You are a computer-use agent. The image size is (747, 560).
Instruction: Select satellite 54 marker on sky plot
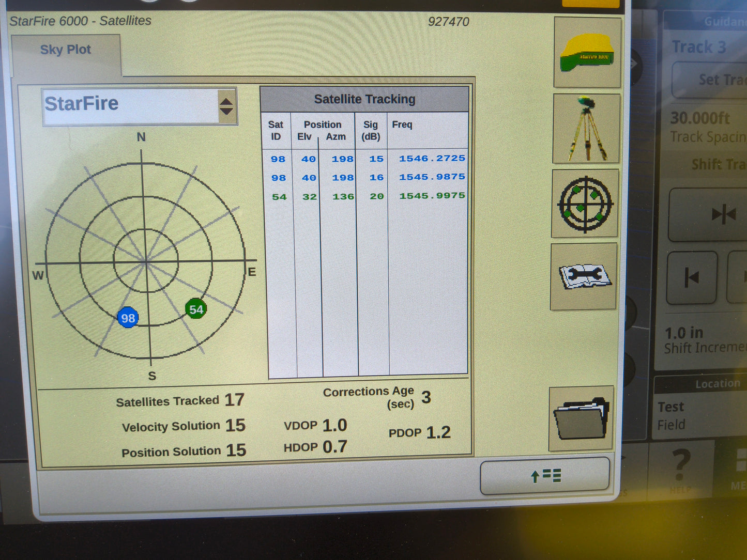coord(196,309)
